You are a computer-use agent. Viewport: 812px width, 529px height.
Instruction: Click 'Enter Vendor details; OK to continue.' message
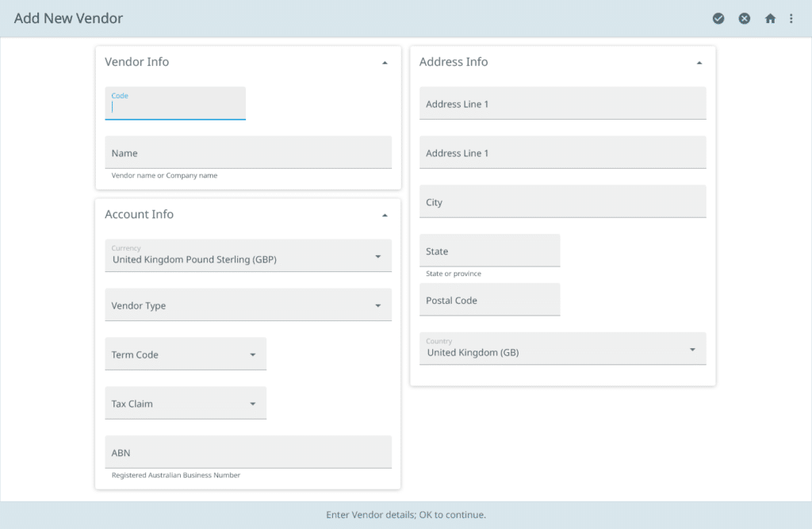[406, 515]
